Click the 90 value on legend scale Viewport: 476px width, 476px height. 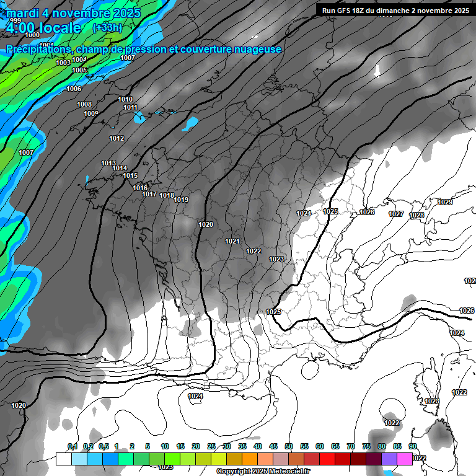click(x=413, y=446)
